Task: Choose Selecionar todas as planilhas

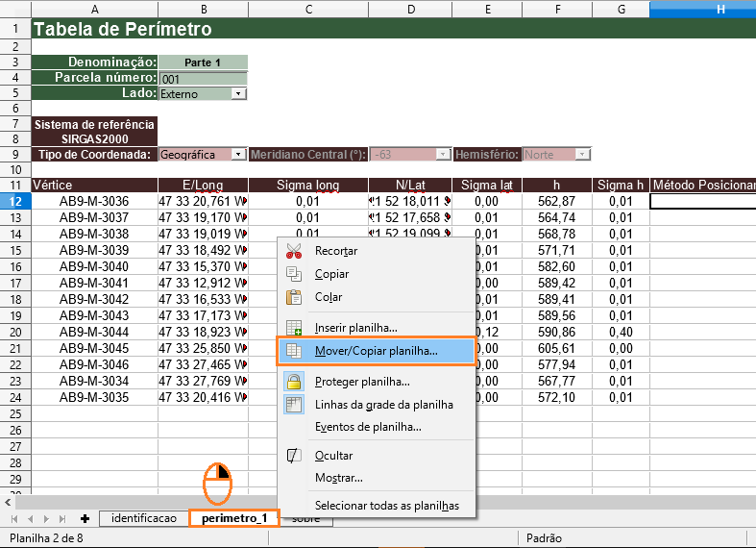Action: pos(386,506)
